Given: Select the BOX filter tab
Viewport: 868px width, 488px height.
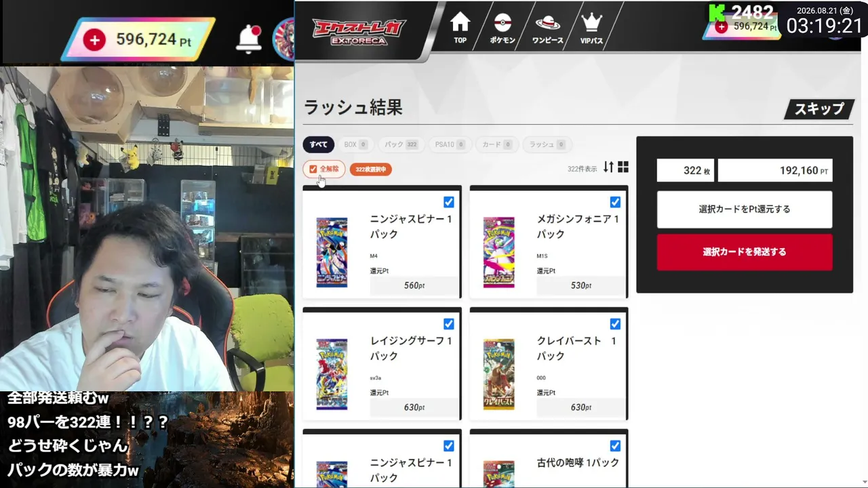Looking at the screenshot, I should click(x=355, y=144).
